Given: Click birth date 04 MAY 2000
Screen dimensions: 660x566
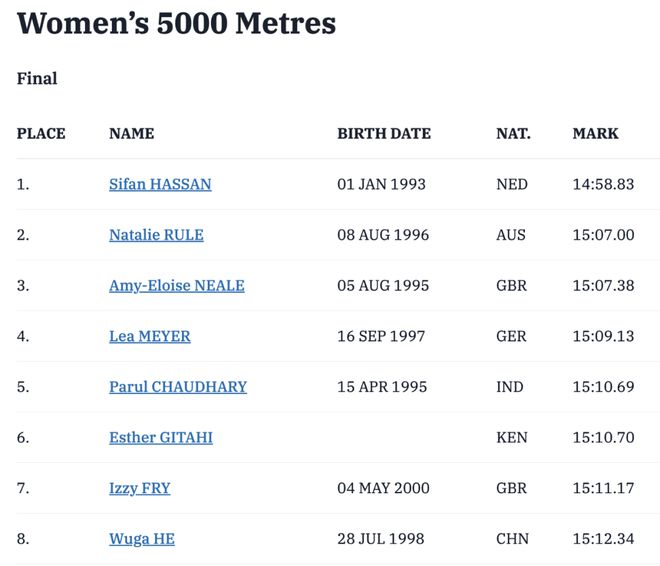Looking at the screenshot, I should [x=383, y=488].
